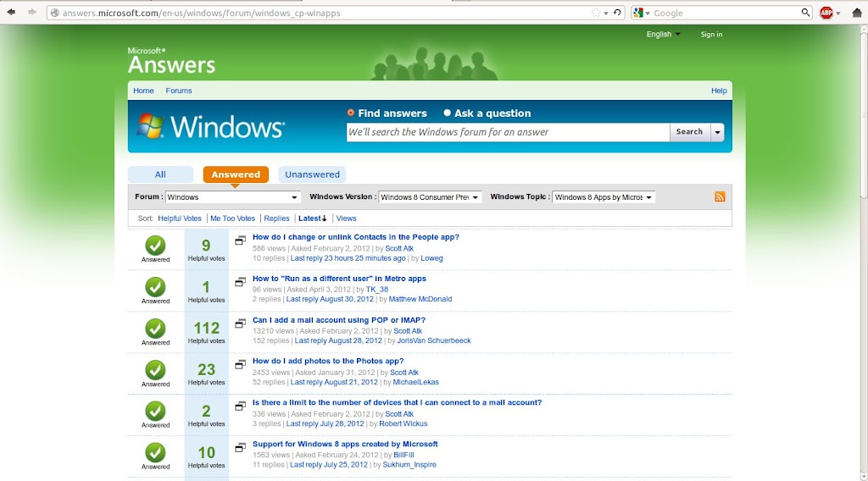Sort by Views
Image resolution: width=868 pixels, height=481 pixels.
pyautogui.click(x=346, y=218)
